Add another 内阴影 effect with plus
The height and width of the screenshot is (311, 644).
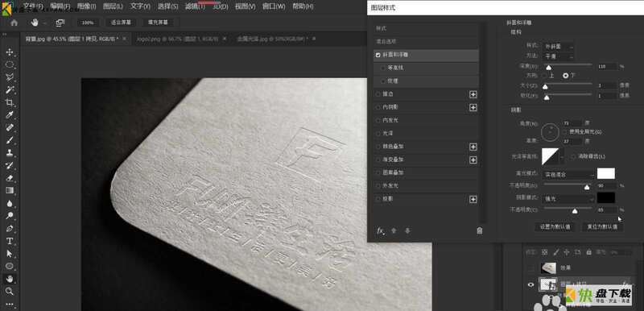[473, 108]
